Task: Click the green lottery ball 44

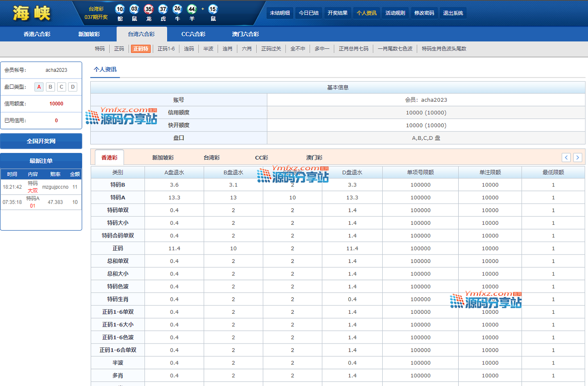Action: click(x=192, y=9)
